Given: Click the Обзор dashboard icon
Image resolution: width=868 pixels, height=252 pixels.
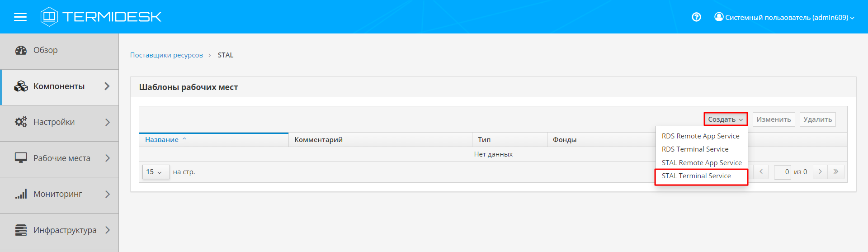Looking at the screenshot, I should (21, 50).
